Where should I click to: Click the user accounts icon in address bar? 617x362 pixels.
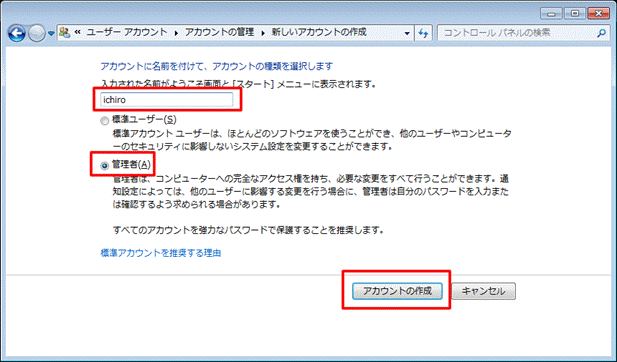(65, 33)
